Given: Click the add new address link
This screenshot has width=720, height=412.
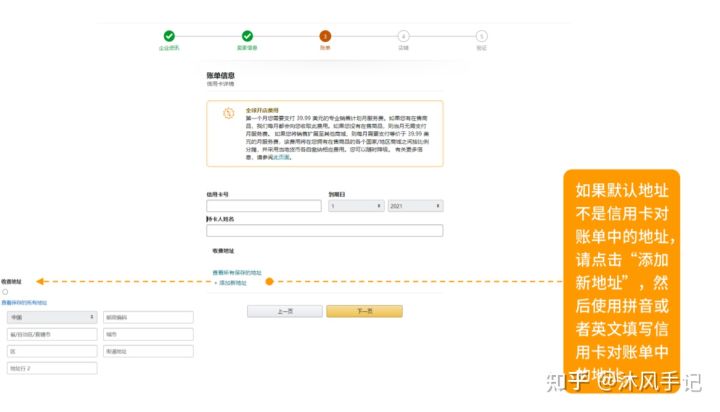Looking at the screenshot, I should 231,283.
